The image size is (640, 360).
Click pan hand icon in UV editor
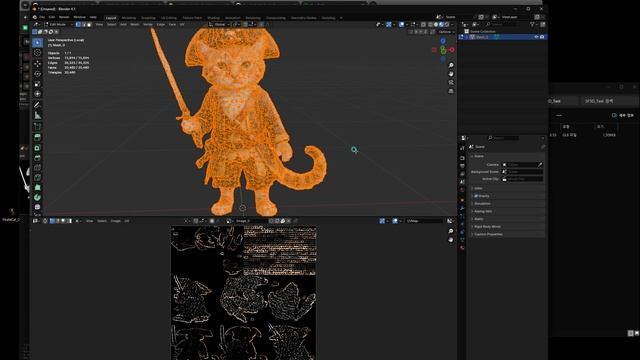pos(451,240)
